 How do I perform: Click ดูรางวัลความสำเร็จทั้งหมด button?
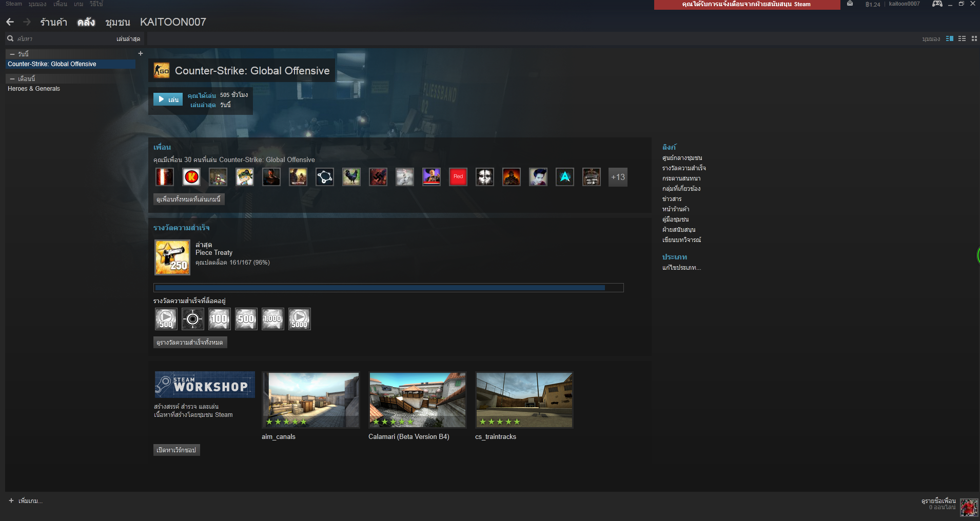[190, 342]
